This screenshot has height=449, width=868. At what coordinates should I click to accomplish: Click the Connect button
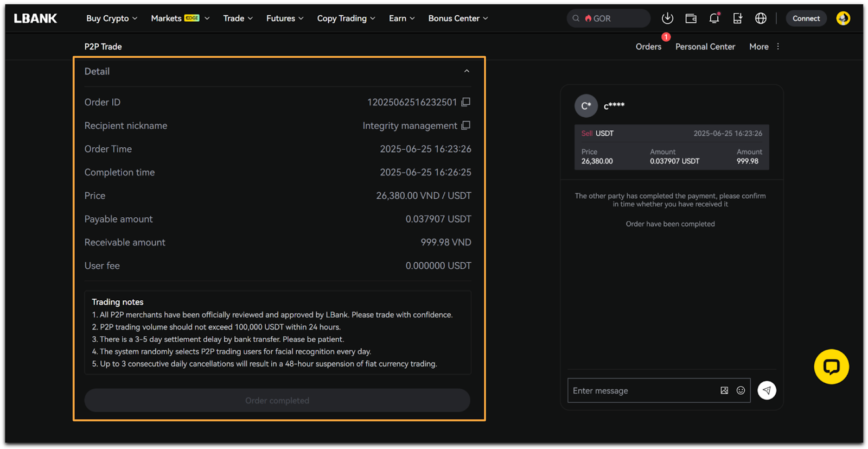(x=806, y=18)
